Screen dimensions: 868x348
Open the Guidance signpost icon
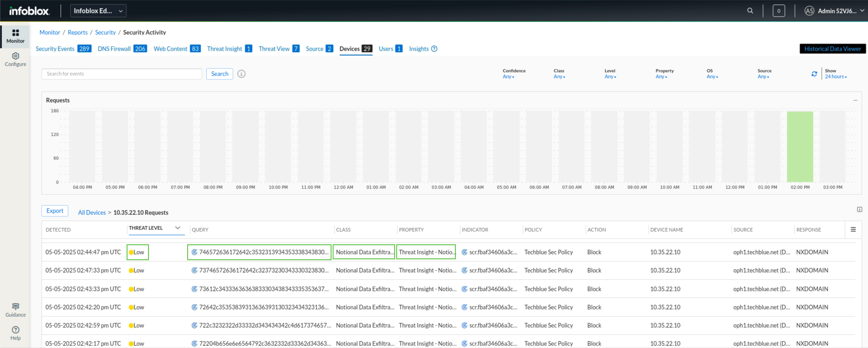pyautogui.click(x=15, y=306)
